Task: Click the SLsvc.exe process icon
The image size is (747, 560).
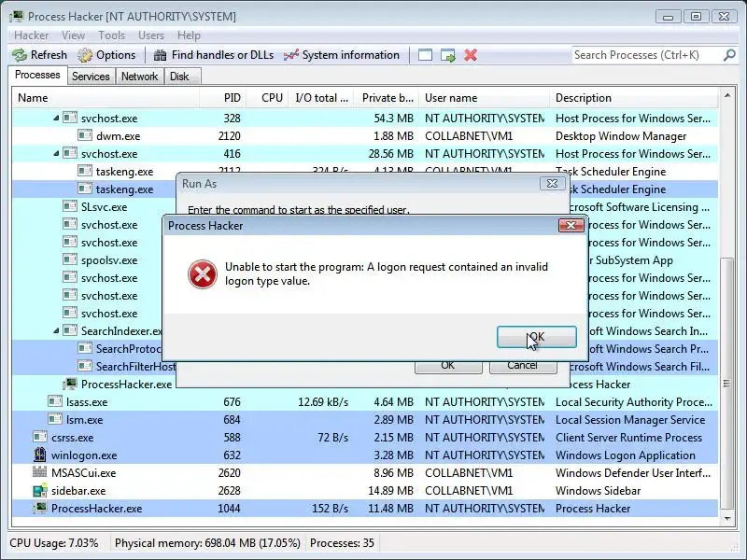Action: (x=70, y=206)
